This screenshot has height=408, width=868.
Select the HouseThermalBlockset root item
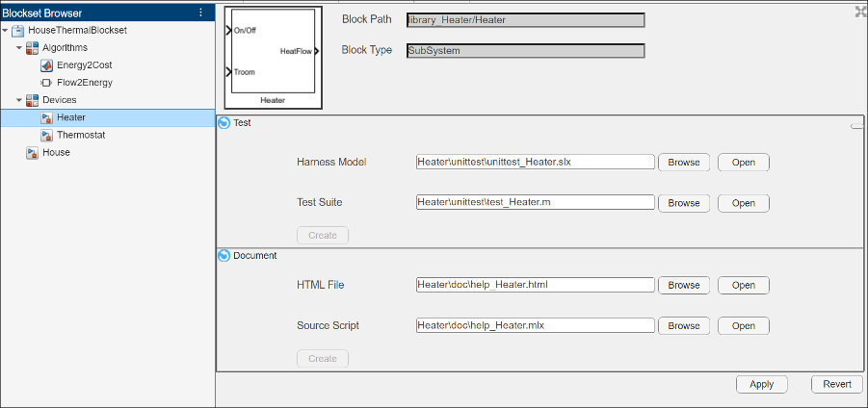(x=77, y=31)
